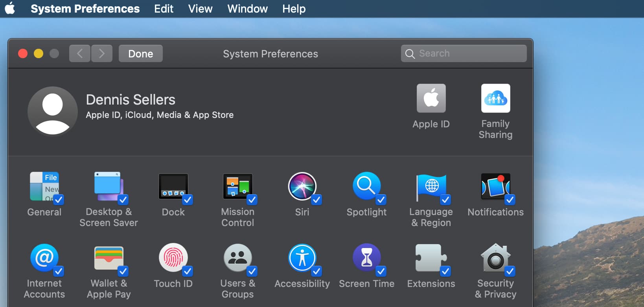The height and width of the screenshot is (307, 644).
Task: Open the Spotlight preference icon
Action: [366, 186]
